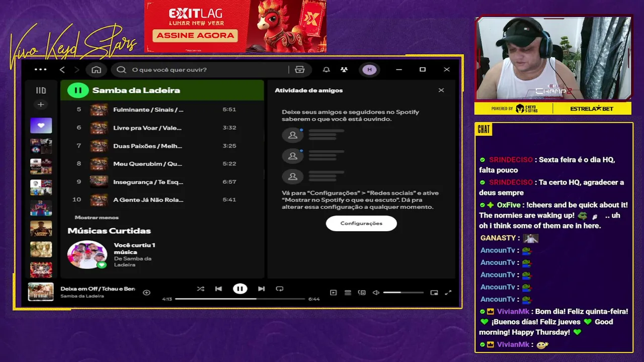Play track 'A Gente Já Não Rola...'
Viewport: 644px width, 362px height.
(162, 200)
